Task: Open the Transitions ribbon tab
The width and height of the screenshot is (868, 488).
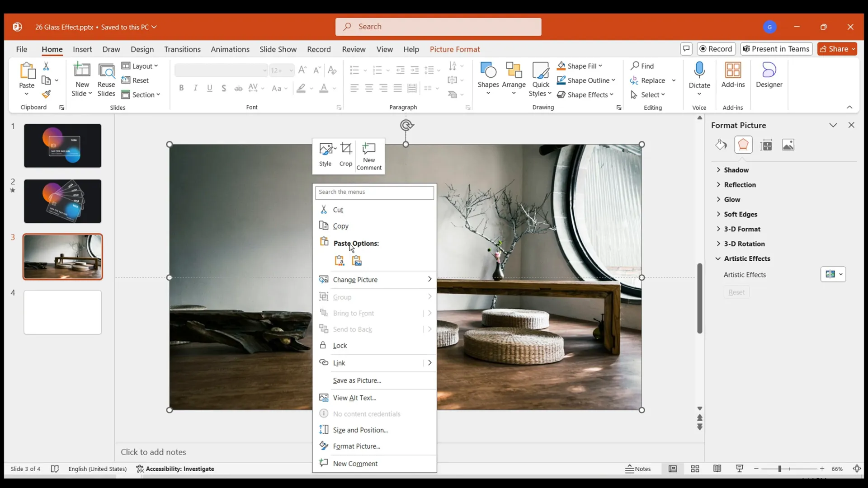Action: [x=182, y=49]
